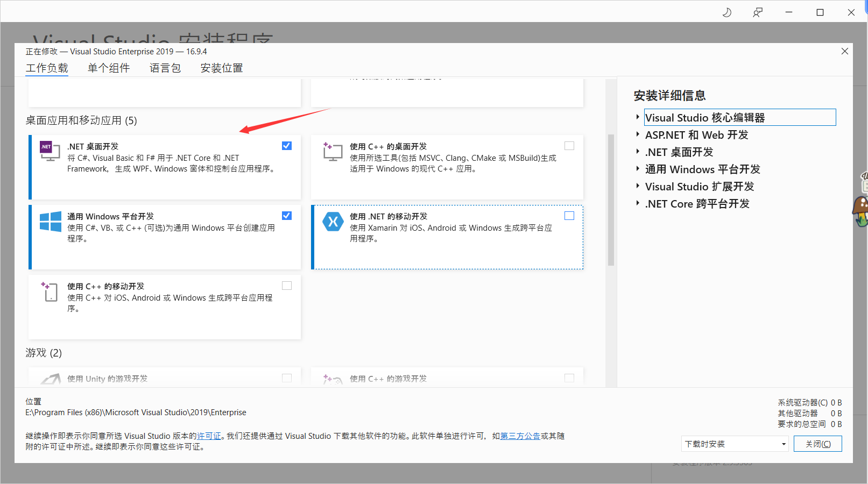Click the .NET desktop development monitor icon
Image resolution: width=868 pixels, height=484 pixels.
tap(50, 151)
